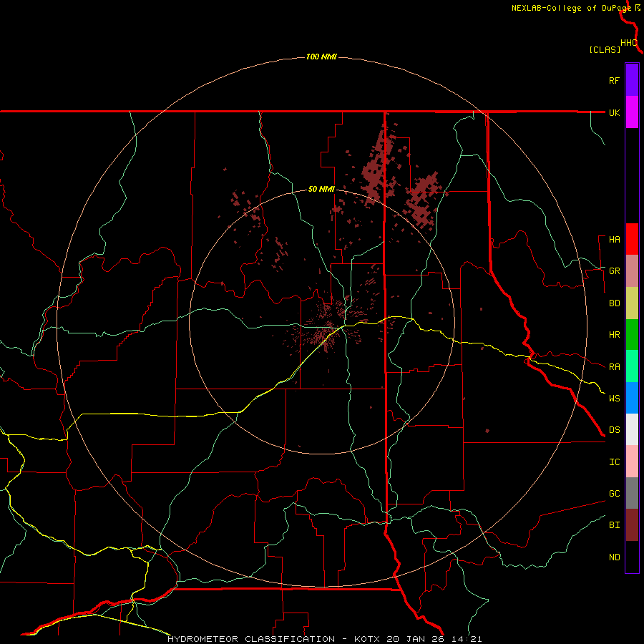Click the ND legend label
This screenshot has height=644, width=644.
click(615, 557)
